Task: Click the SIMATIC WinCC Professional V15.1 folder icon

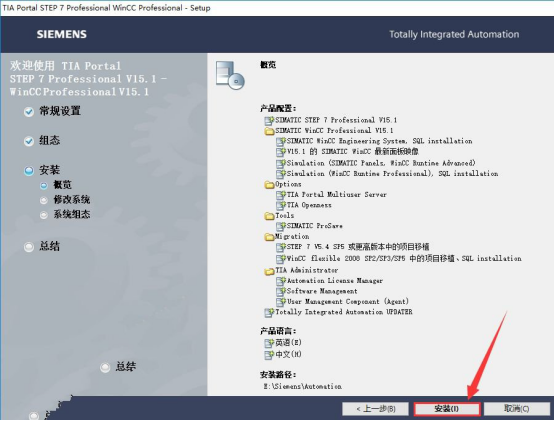Action: (x=269, y=131)
